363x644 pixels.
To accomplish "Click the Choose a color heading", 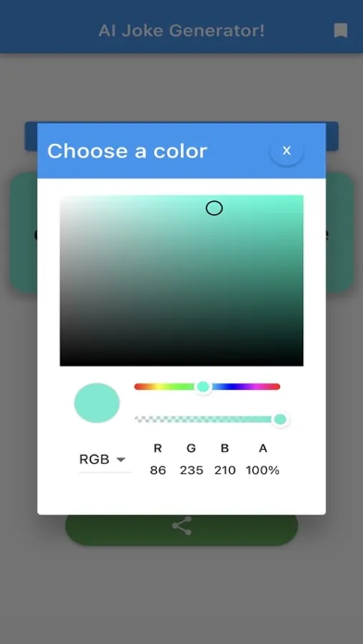I will [127, 151].
